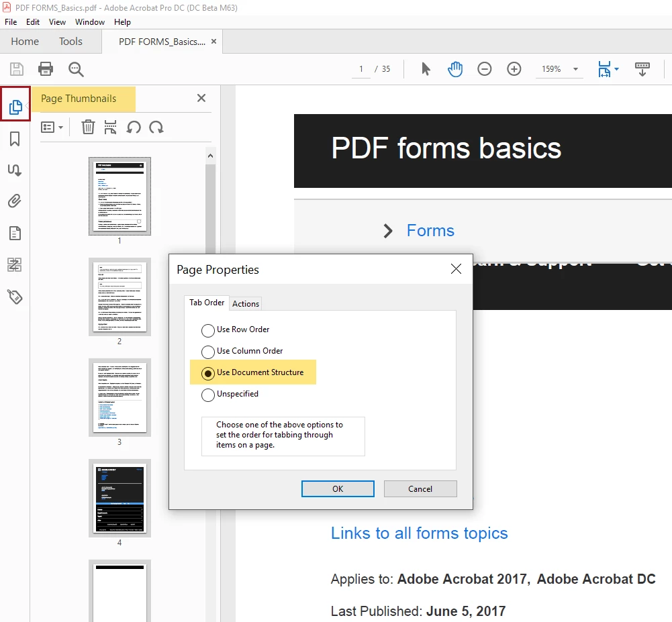Open the thumbnails Options dropdown menu

[52, 127]
